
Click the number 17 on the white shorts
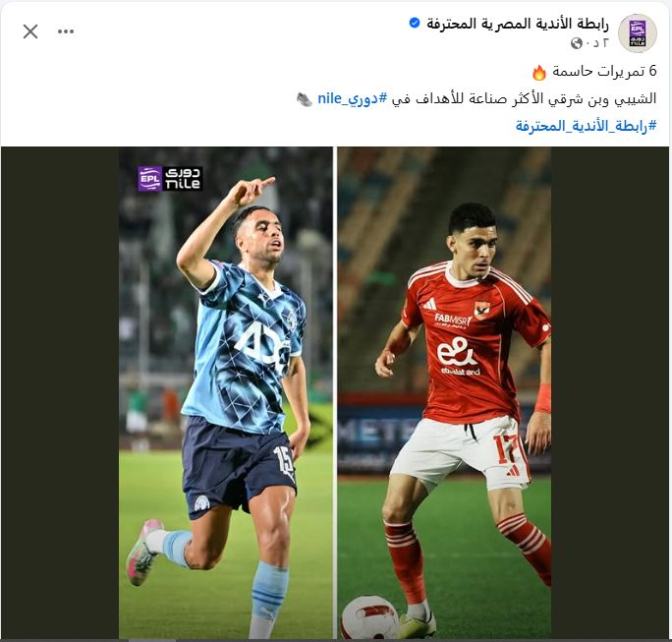(x=505, y=448)
